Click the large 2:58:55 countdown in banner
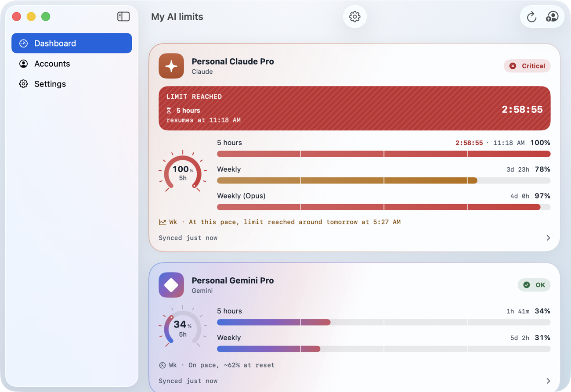The image size is (571, 392). pos(522,109)
